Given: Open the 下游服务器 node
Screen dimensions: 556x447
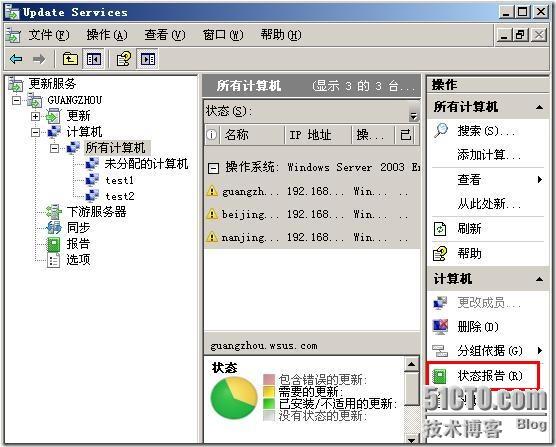Looking at the screenshot, I should tap(96, 212).
